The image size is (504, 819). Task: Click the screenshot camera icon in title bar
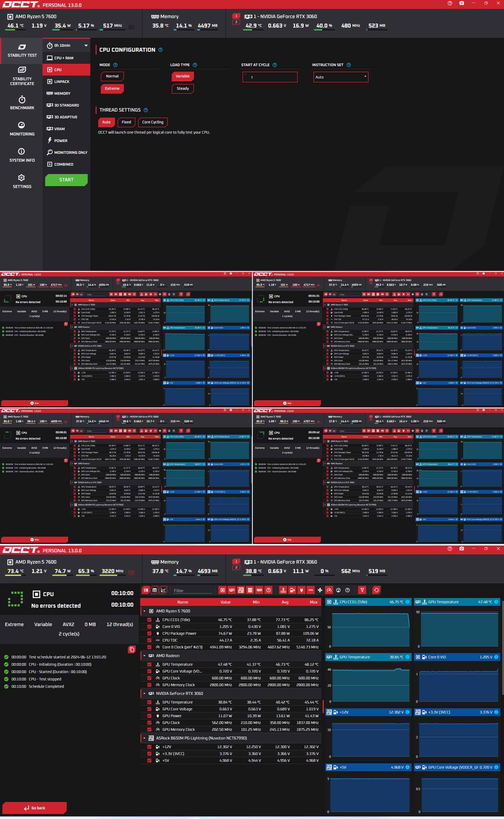point(461,3)
